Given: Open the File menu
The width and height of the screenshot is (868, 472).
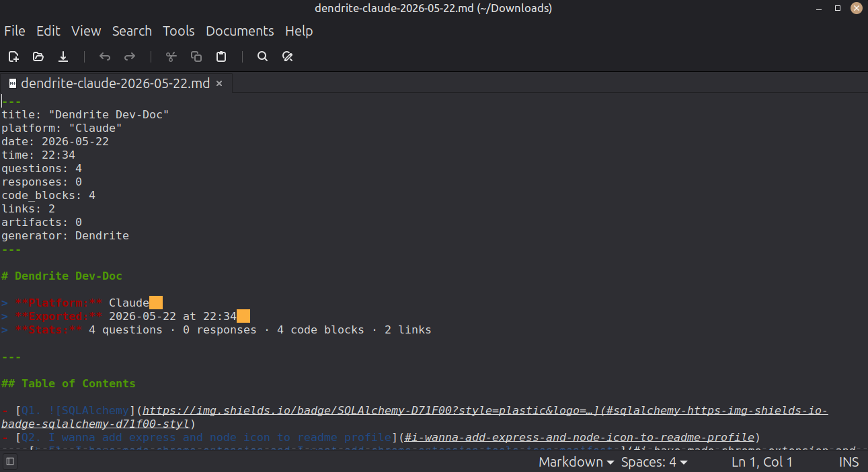Looking at the screenshot, I should click(x=15, y=31).
